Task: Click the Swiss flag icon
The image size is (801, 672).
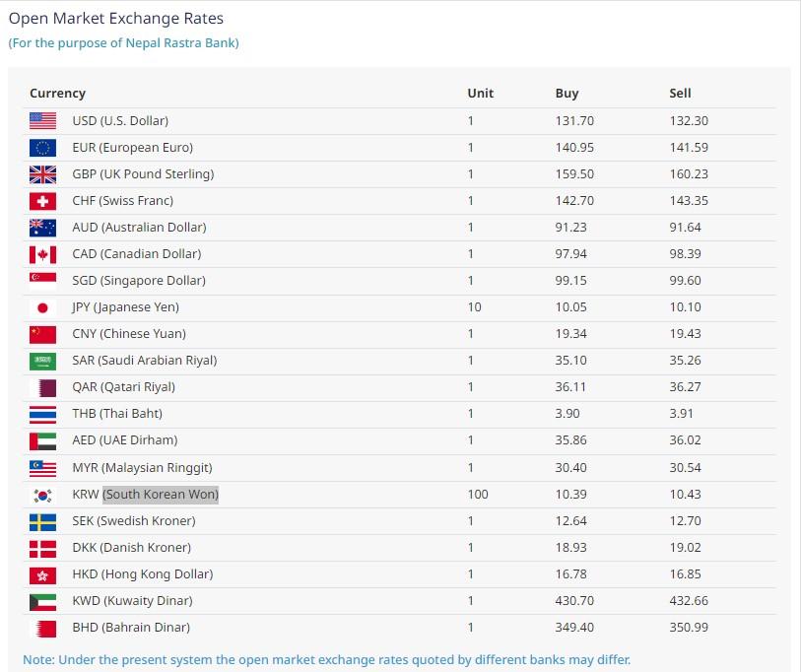Action: (43, 201)
